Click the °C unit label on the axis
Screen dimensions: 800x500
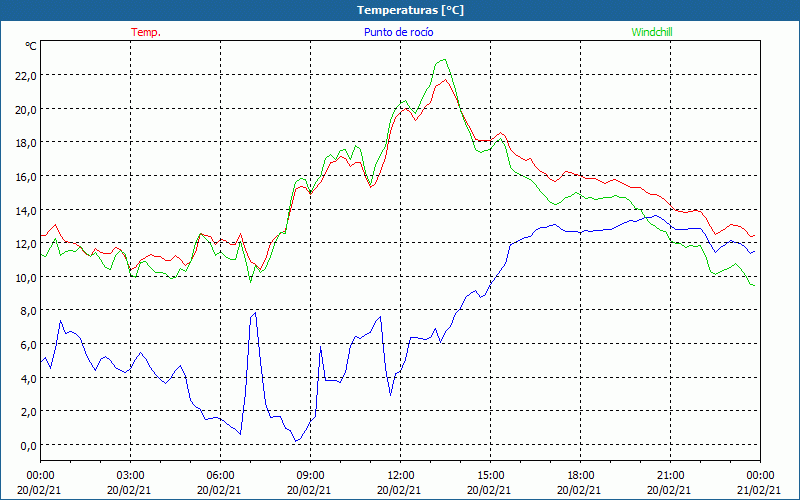pos(31,46)
